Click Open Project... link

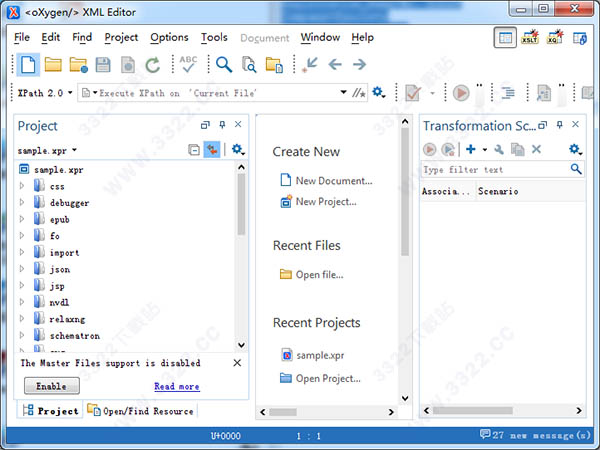pyautogui.click(x=320, y=378)
